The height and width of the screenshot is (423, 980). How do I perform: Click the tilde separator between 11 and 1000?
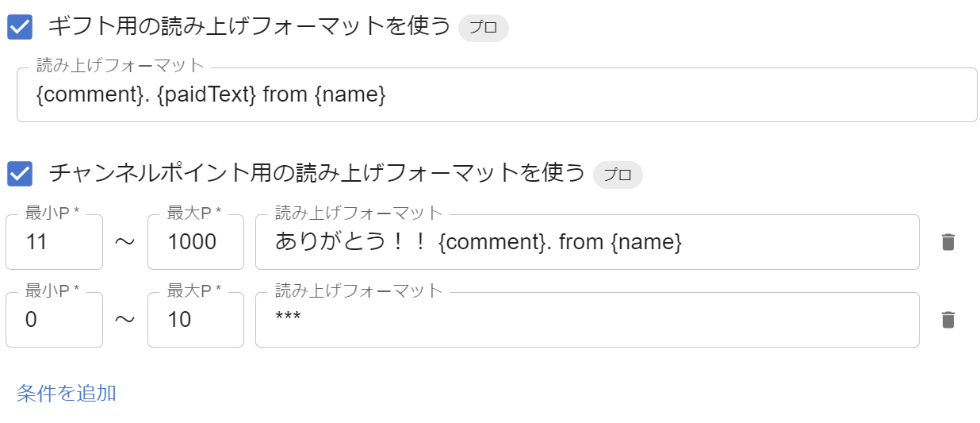125,243
